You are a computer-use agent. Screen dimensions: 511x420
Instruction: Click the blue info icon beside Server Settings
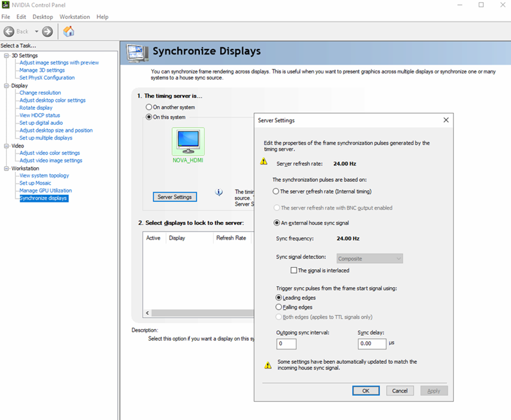click(x=219, y=192)
